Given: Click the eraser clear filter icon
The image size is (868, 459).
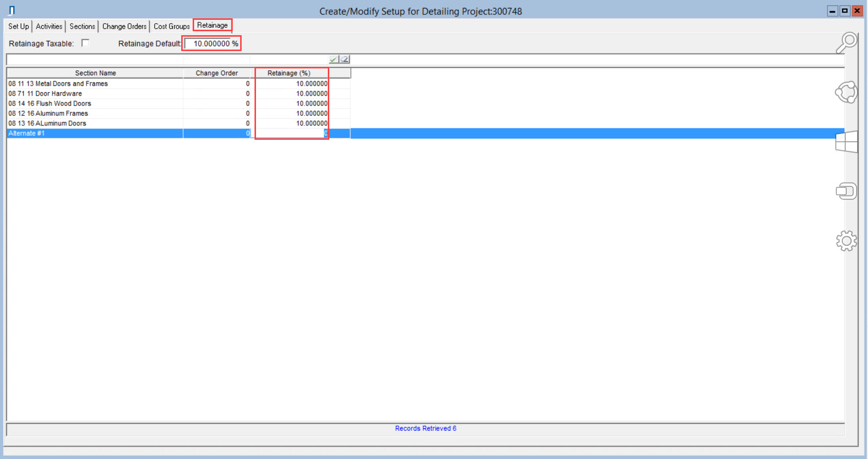Looking at the screenshot, I should 345,59.
